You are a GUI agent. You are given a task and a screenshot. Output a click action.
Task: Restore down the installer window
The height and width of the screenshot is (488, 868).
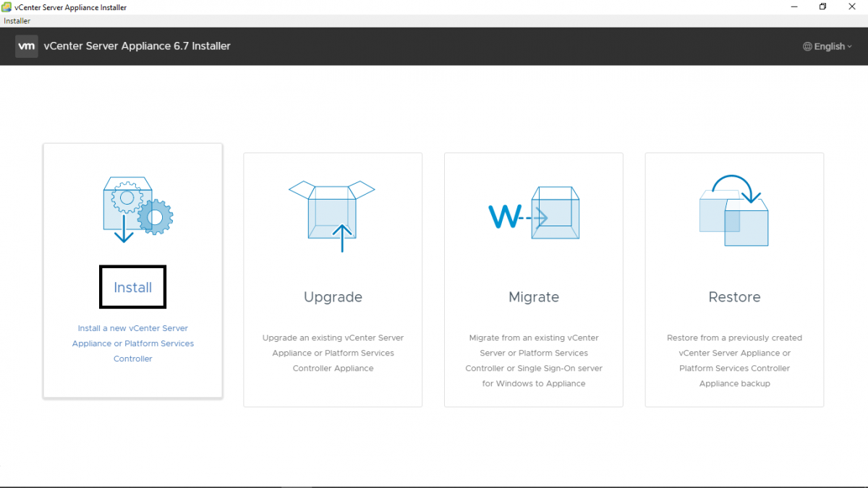pos(822,7)
